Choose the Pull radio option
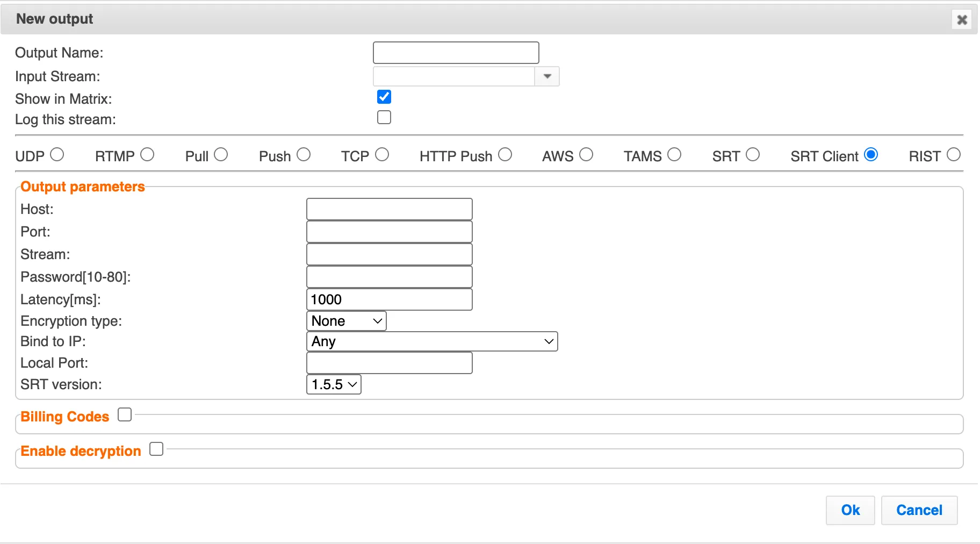 [221, 155]
